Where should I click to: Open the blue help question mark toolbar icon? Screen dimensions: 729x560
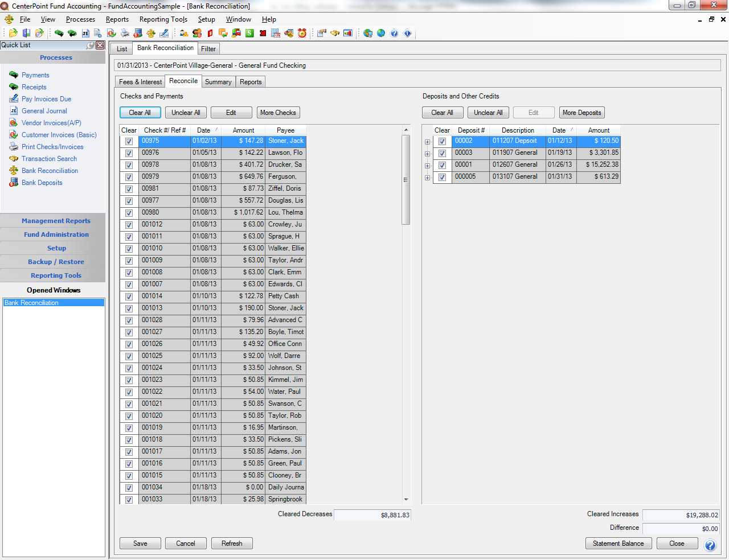(394, 34)
